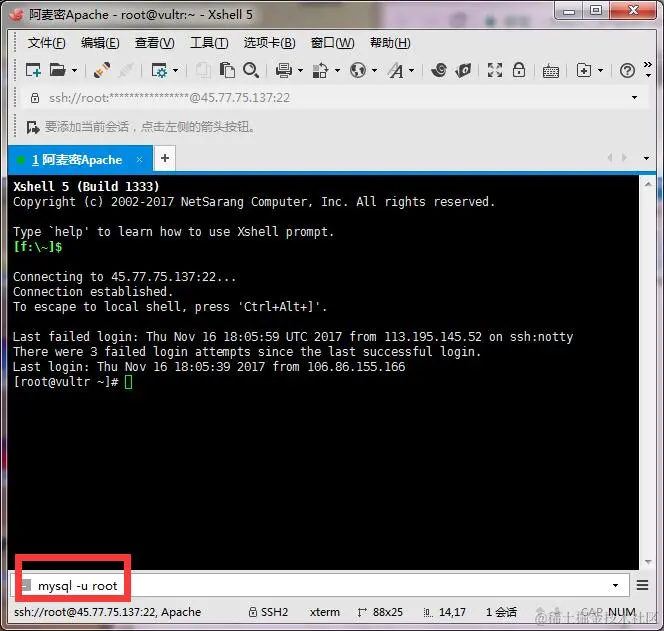
Task: Click the Open session folder icon
Action: click(x=58, y=70)
